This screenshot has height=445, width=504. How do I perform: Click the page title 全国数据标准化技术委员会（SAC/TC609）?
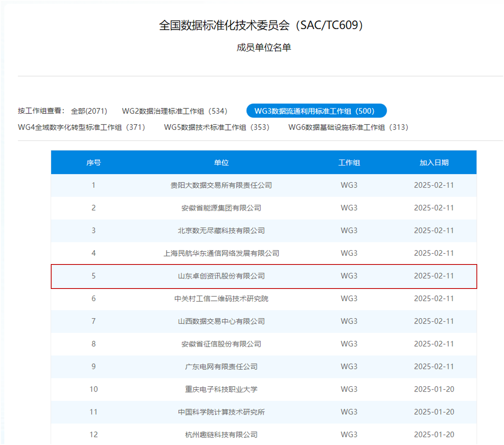pyautogui.click(x=261, y=25)
